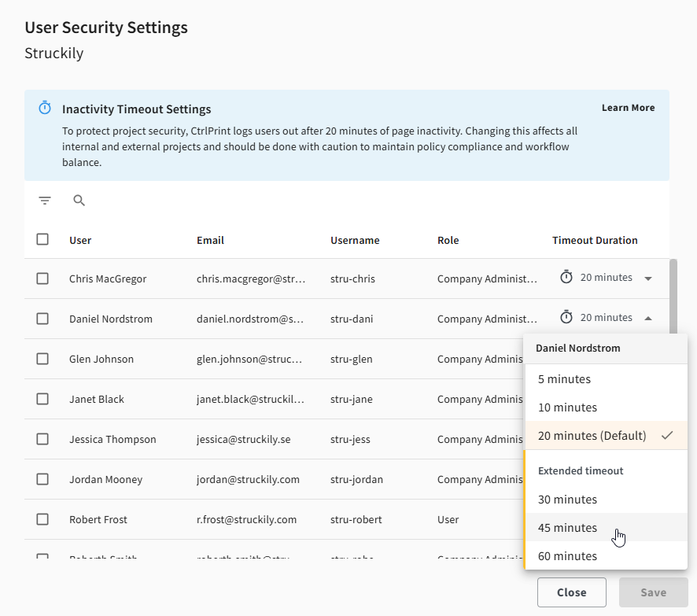Image resolution: width=697 pixels, height=616 pixels.
Task: Click the Timeout Duration column header
Action: [x=595, y=240]
